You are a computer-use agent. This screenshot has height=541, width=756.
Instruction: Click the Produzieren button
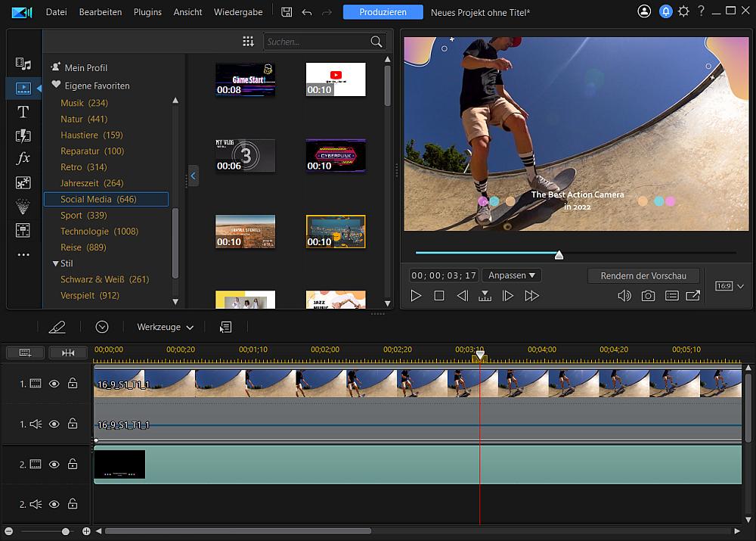[383, 12]
